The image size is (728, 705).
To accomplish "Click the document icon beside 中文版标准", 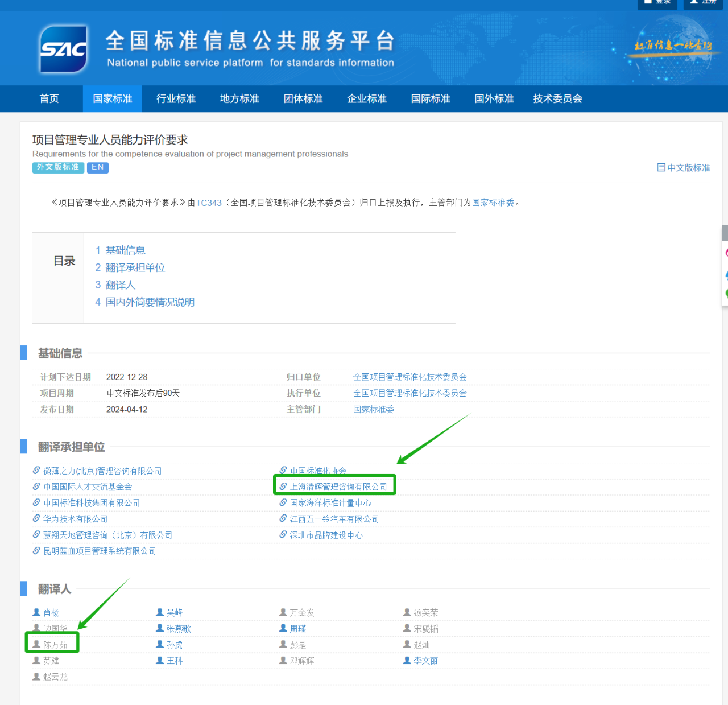I will 661,167.
